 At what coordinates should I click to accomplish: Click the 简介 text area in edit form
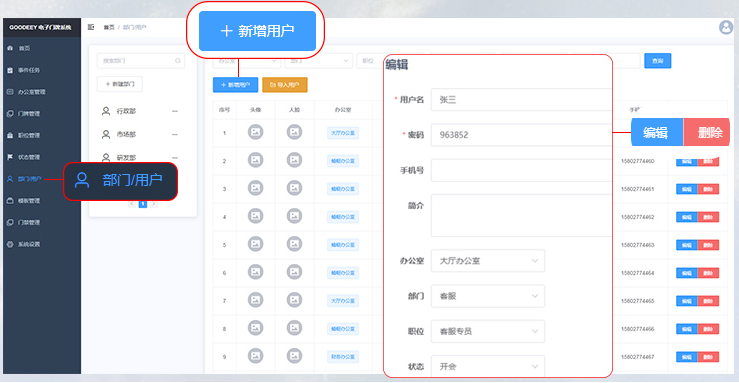click(x=521, y=215)
